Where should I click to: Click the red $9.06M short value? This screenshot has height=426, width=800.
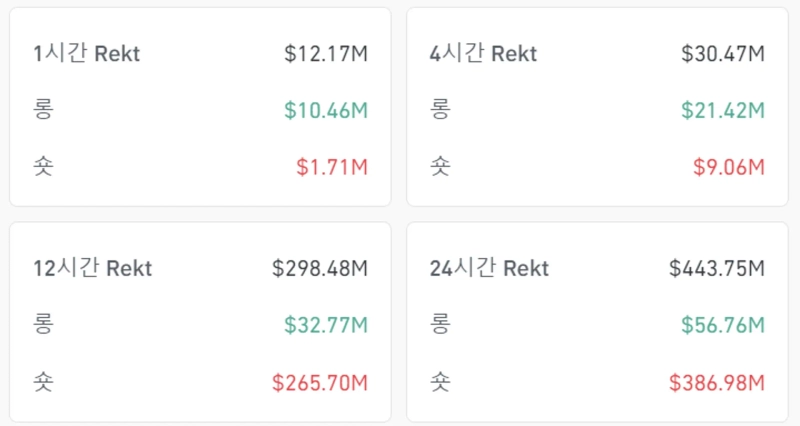click(728, 166)
